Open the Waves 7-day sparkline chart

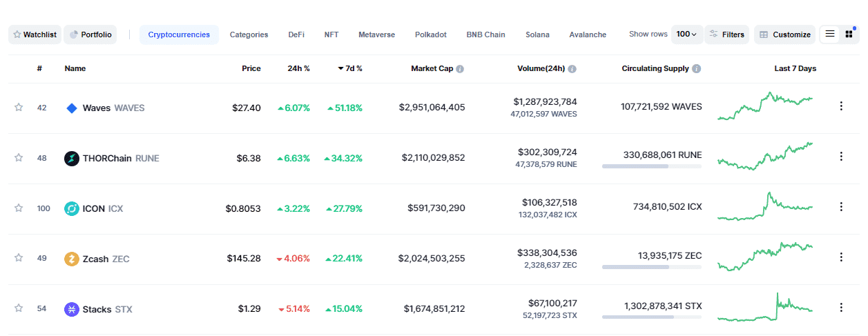tap(765, 106)
